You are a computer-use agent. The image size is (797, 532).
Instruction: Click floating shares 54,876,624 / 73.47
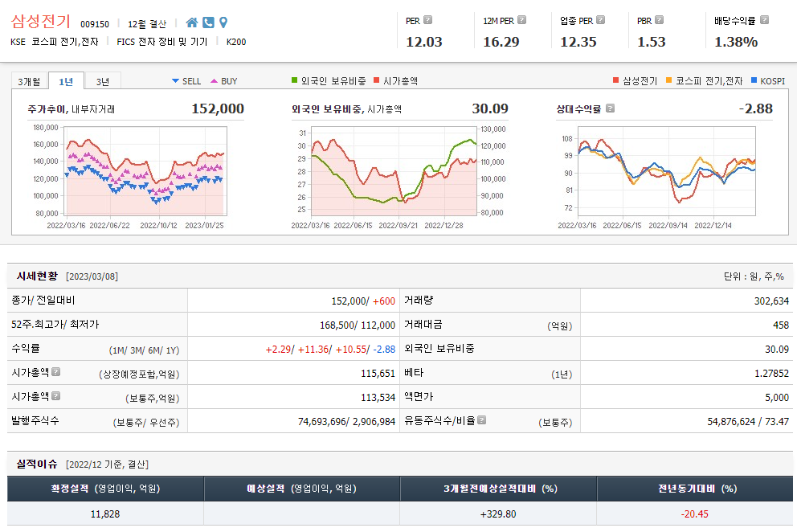click(x=748, y=421)
